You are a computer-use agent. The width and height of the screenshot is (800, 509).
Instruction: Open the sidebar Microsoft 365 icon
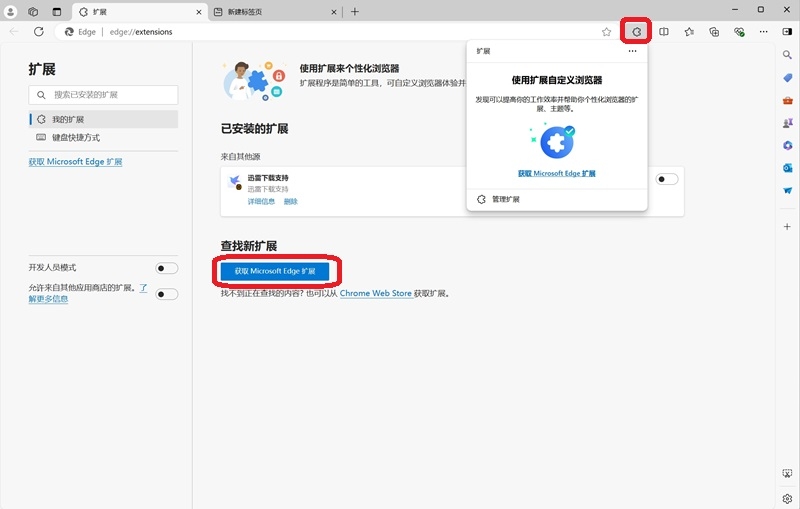[x=787, y=145]
